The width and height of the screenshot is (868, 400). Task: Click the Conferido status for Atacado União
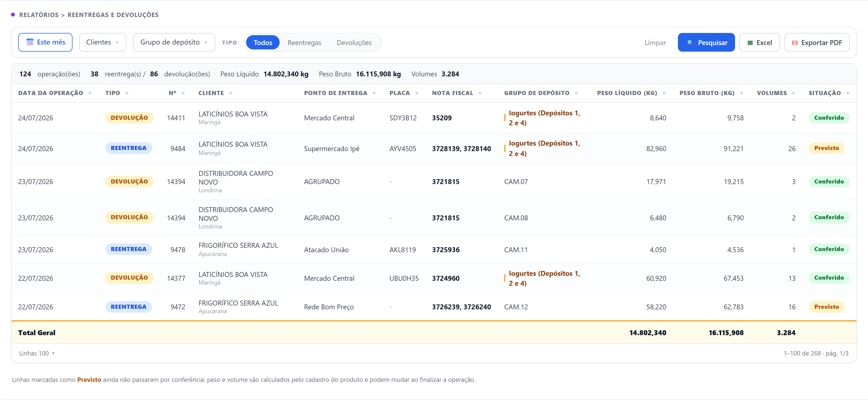829,249
